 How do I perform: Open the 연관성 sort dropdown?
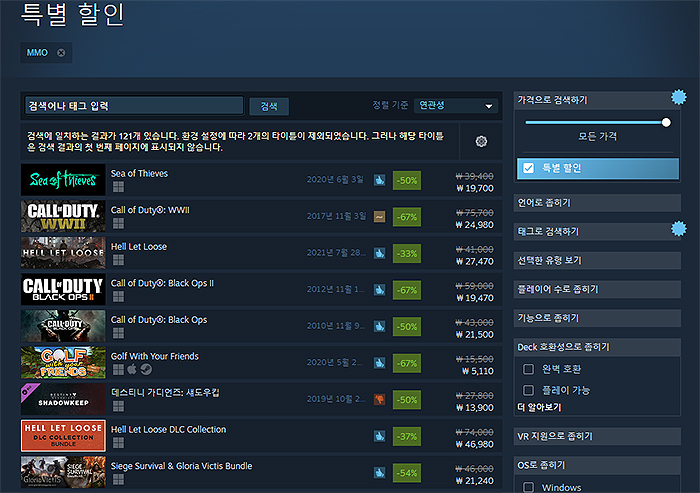click(456, 106)
